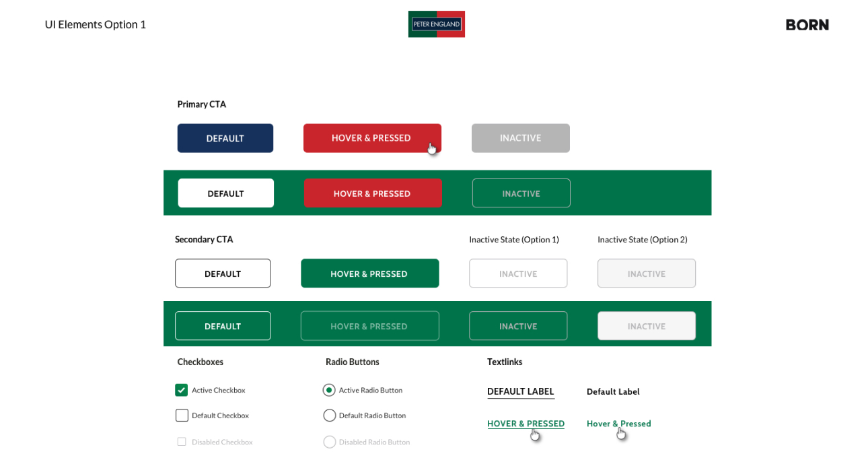
Task: Click the INACTIVE button under Inactive State (Option 1)
Action: [x=518, y=273]
